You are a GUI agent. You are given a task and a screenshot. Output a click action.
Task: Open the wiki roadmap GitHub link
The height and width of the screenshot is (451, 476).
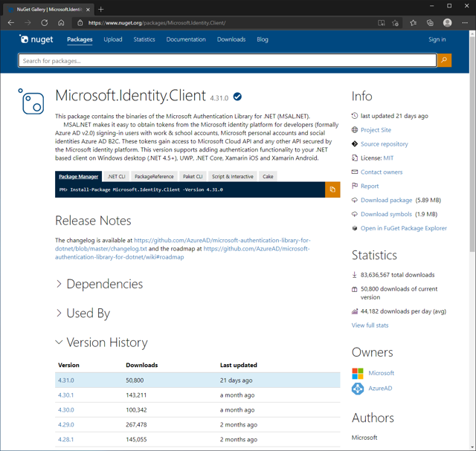[182, 253]
